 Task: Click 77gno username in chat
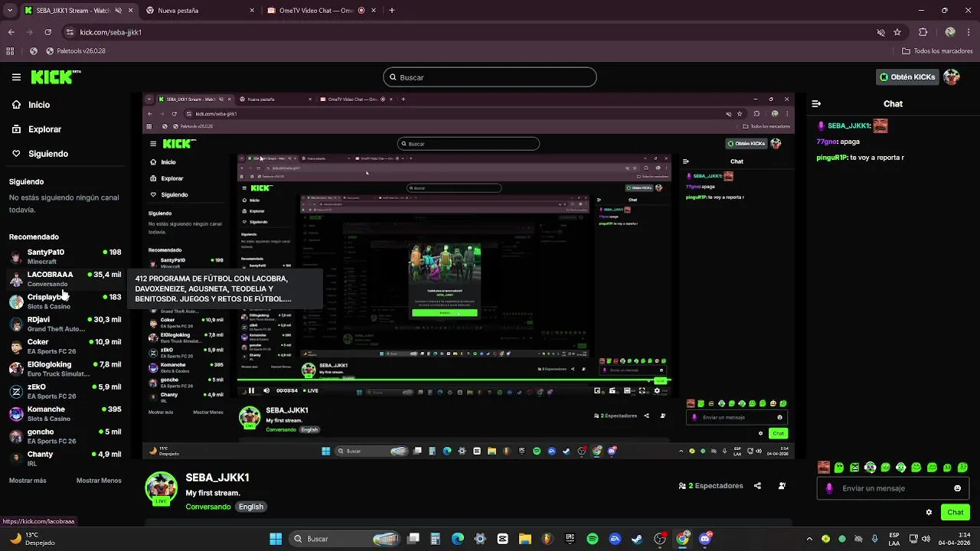tap(827, 142)
